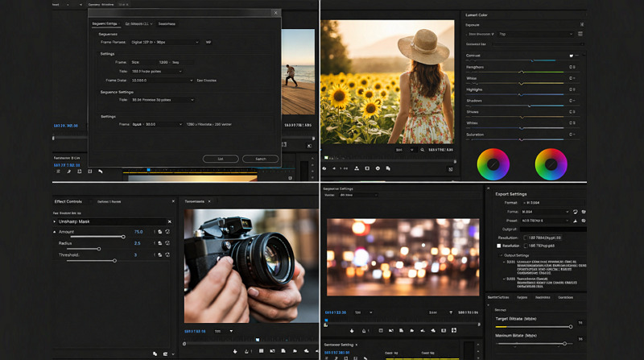This screenshot has width=644, height=360.
Task: Click the Amount slider handle
Action: [123, 237]
